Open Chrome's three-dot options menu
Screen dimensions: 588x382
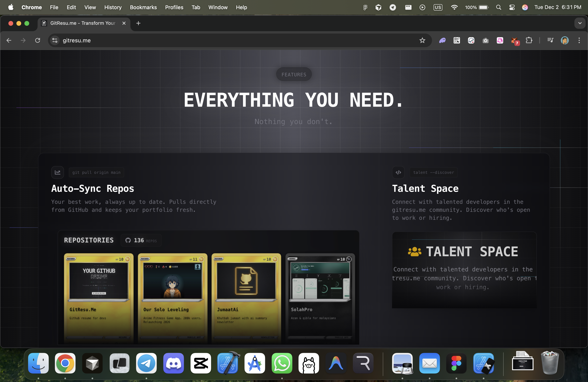pyautogui.click(x=579, y=41)
